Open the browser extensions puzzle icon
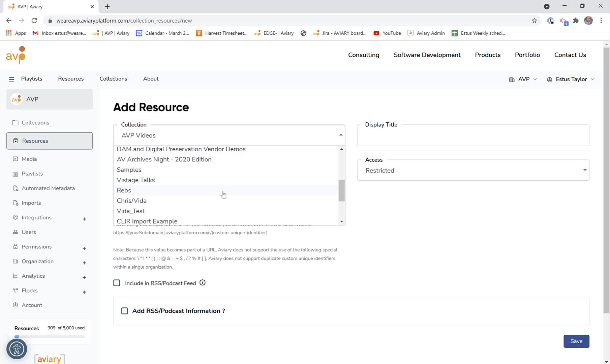The image size is (610, 364). tap(576, 21)
